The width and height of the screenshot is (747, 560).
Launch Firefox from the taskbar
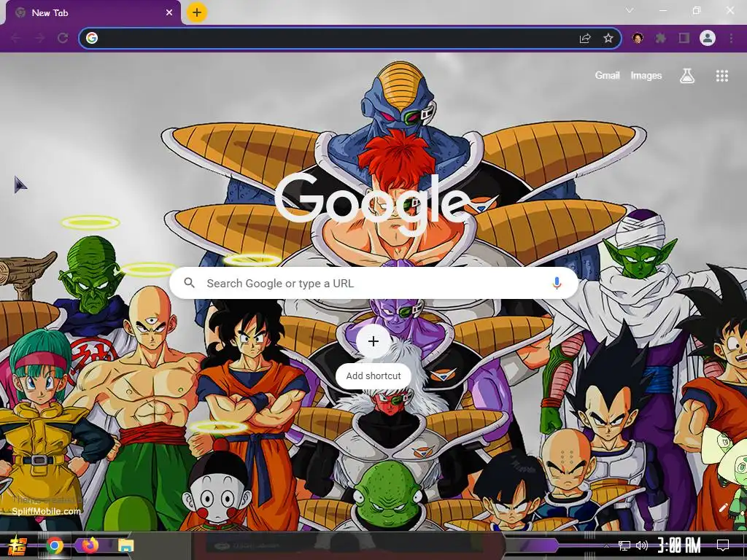coord(90,545)
